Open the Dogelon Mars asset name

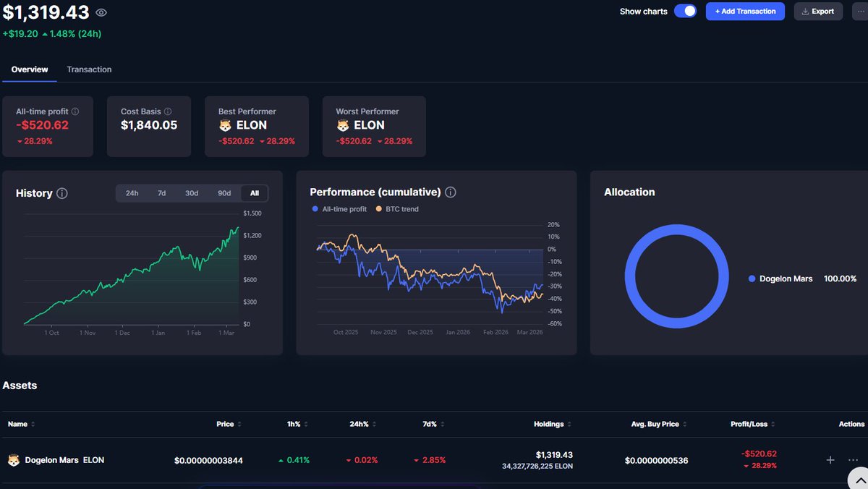click(x=52, y=460)
